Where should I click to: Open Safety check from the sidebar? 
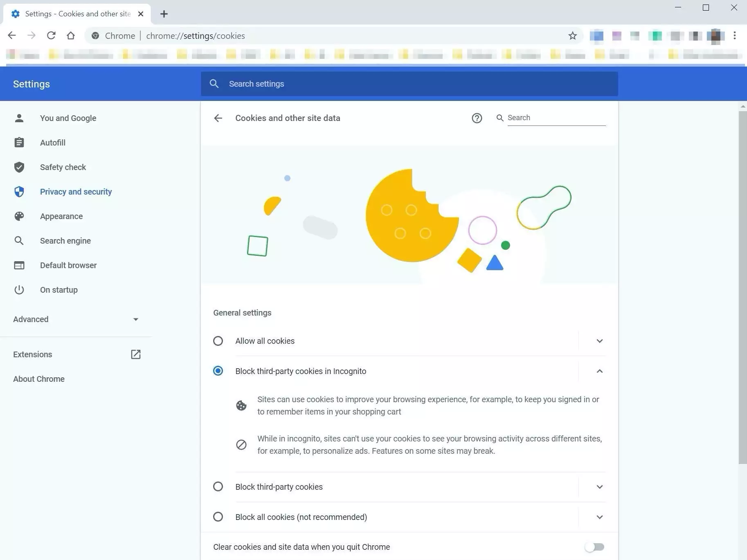click(x=63, y=167)
